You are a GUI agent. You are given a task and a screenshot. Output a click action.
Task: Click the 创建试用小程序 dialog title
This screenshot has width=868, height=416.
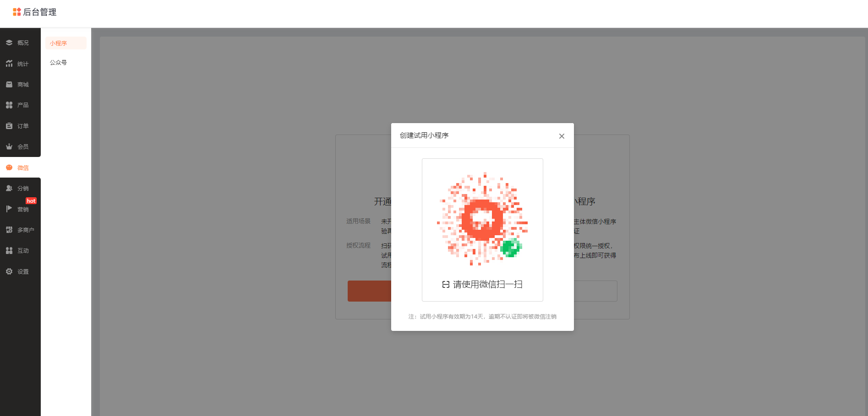tap(424, 135)
